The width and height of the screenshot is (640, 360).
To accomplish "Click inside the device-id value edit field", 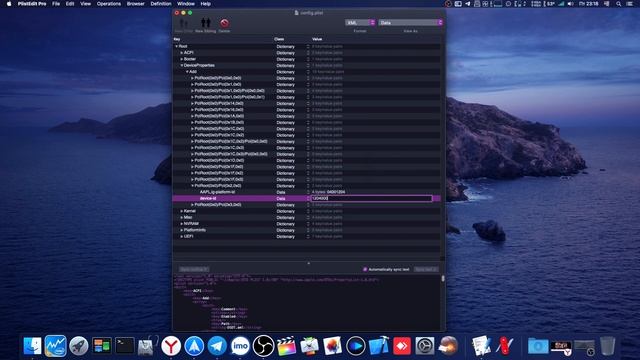I will pos(371,198).
